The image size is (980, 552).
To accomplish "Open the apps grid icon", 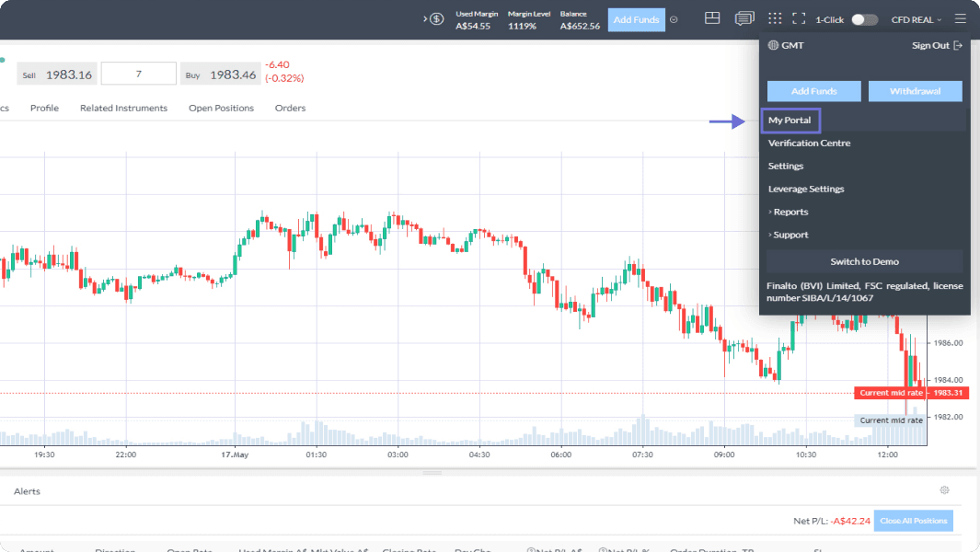I will point(775,18).
